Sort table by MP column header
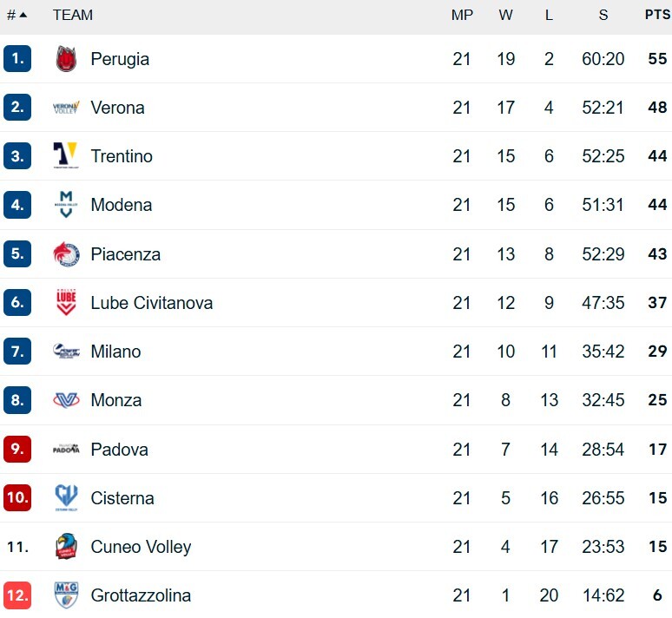The width and height of the screenshot is (672, 618). (x=462, y=15)
